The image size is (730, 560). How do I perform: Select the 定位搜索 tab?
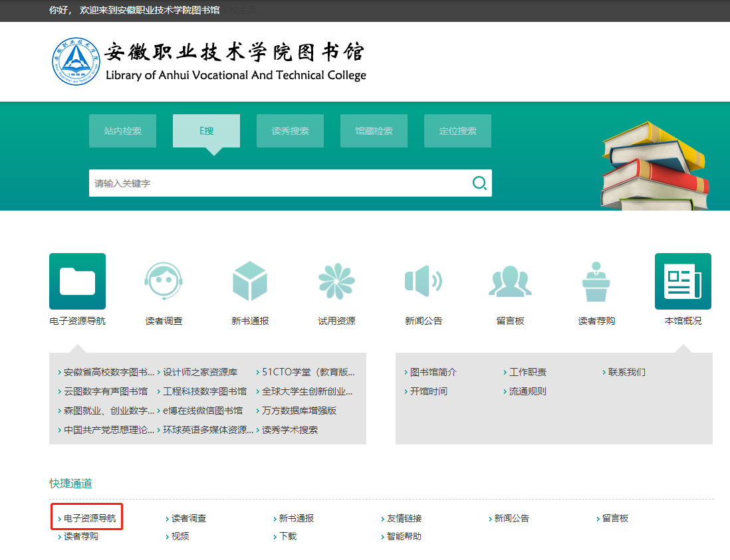tap(457, 131)
